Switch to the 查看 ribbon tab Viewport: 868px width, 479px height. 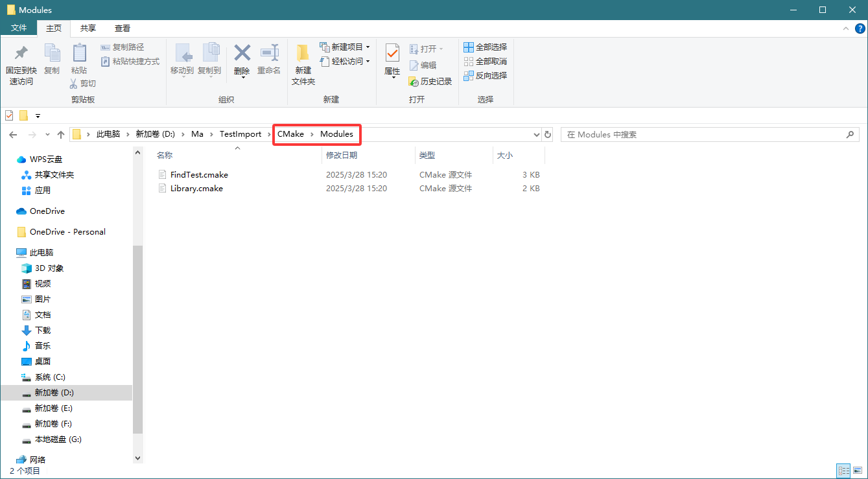123,29
